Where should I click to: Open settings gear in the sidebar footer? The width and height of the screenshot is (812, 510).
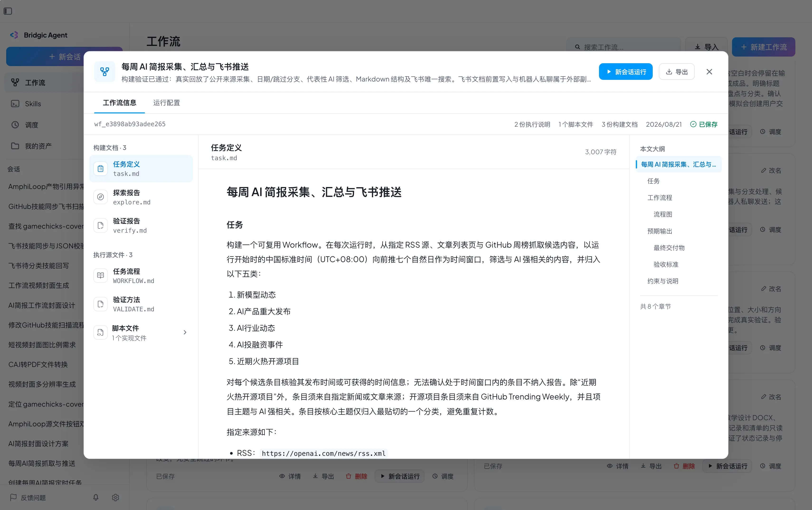116,497
